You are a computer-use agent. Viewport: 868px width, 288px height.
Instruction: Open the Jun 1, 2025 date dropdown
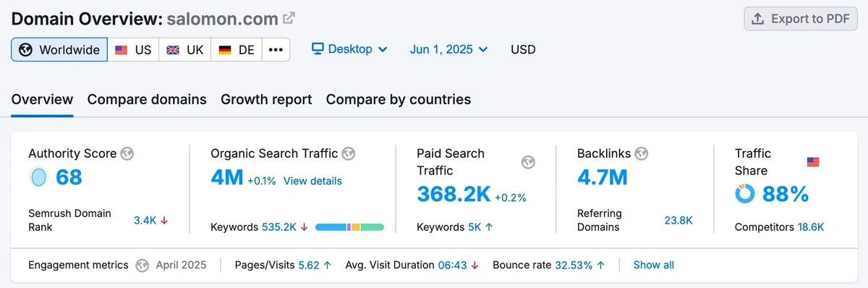coord(448,49)
